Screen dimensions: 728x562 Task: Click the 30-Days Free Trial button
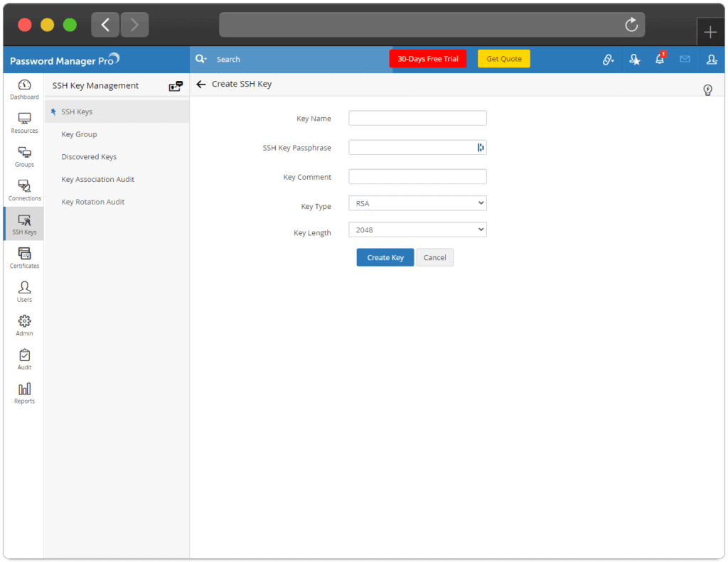(427, 59)
